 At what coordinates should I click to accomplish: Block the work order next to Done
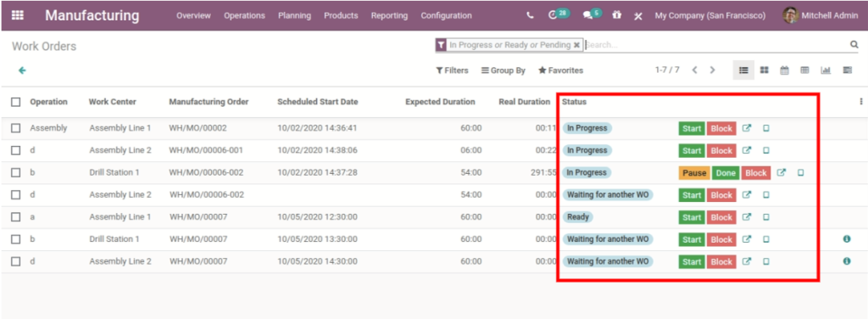[755, 173]
